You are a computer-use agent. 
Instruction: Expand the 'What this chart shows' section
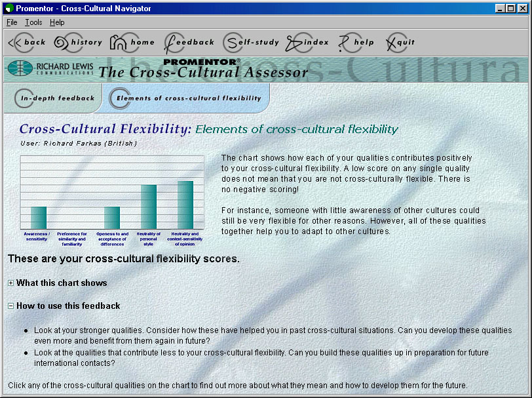11,283
